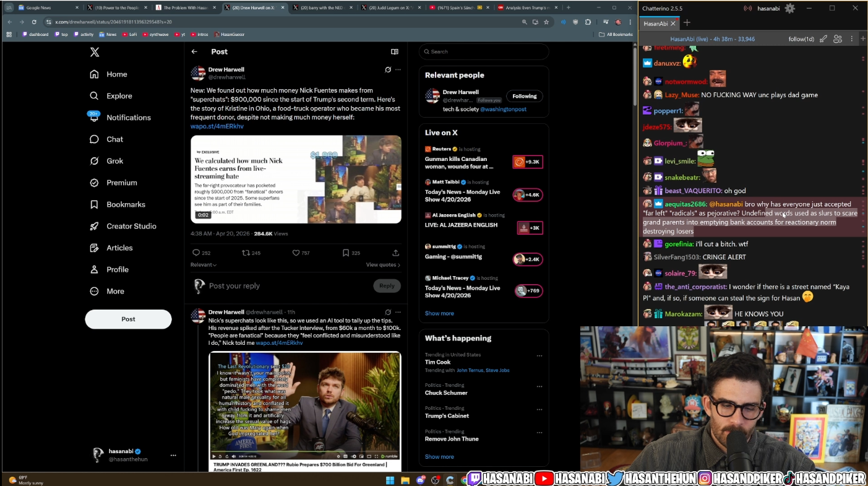Screen dimensions: 868x486
Task: Open Explore in X sidebar
Action: pos(111,96)
